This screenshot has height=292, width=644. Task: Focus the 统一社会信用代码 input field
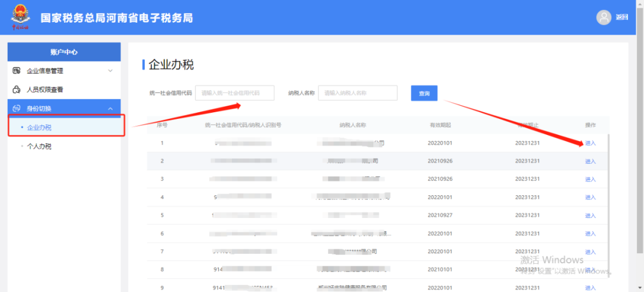pyautogui.click(x=234, y=93)
